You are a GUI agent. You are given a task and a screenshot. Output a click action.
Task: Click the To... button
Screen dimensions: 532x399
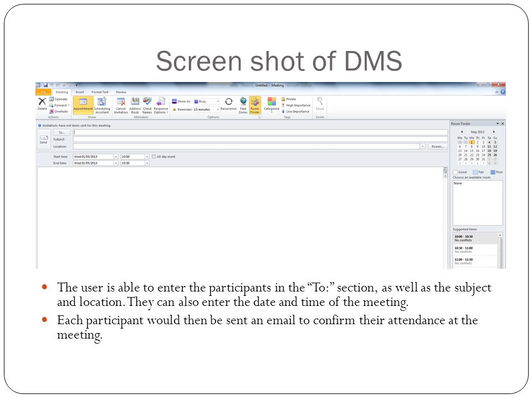click(62, 132)
